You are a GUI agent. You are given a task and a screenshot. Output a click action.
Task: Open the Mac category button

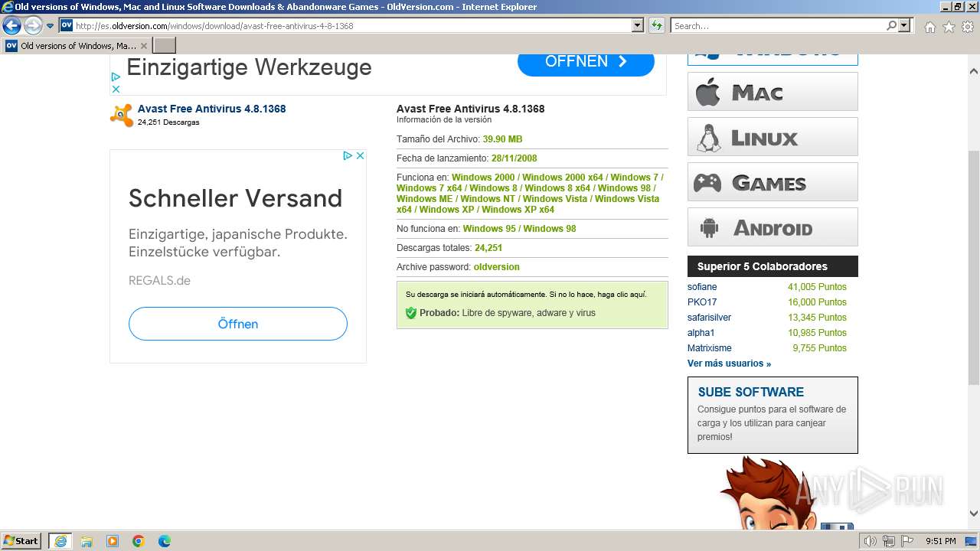(x=773, y=92)
